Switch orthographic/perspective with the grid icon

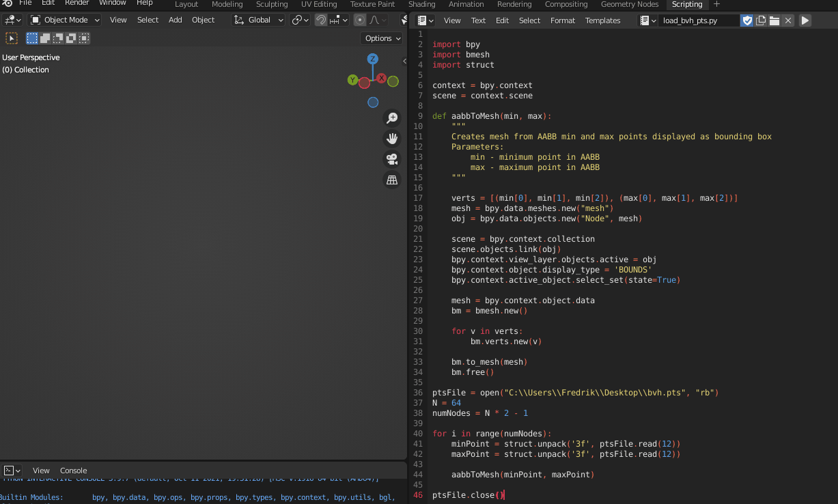coord(392,180)
